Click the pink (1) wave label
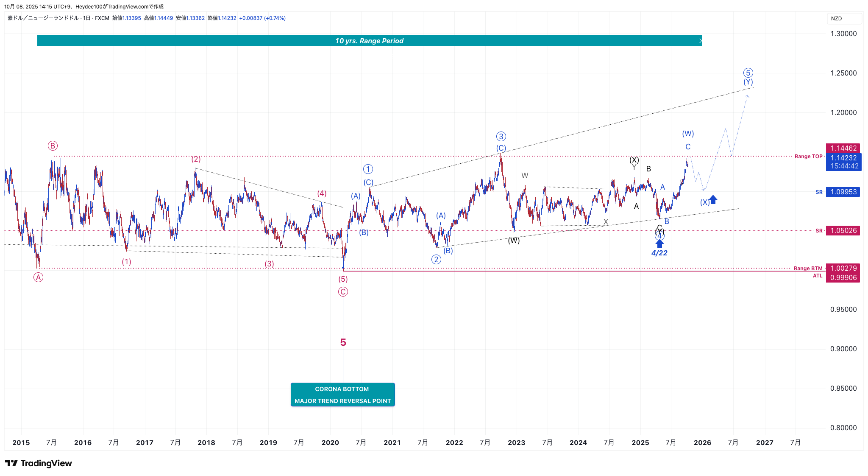868x476 pixels. coord(126,262)
